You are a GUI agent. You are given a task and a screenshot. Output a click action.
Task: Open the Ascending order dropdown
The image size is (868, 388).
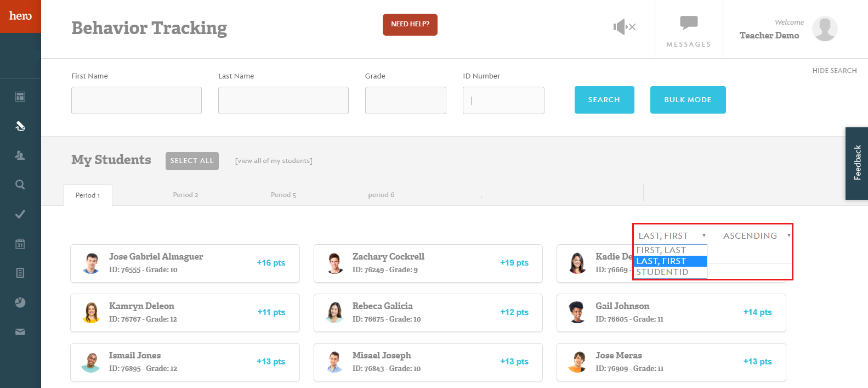click(x=756, y=235)
